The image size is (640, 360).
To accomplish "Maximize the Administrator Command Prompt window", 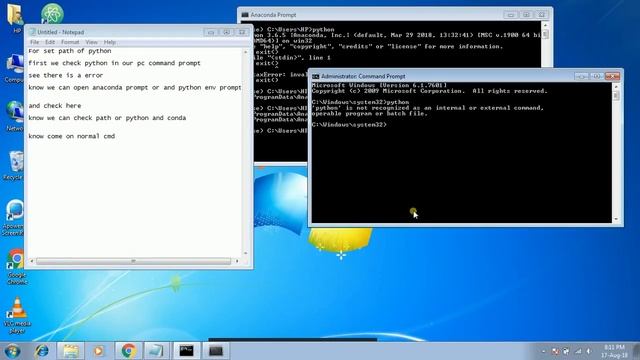I will pyautogui.click(x=596, y=76).
